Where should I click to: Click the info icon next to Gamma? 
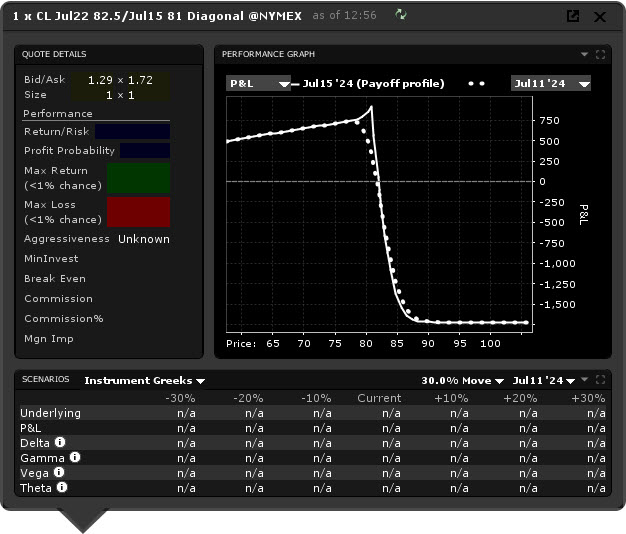[x=75, y=457]
